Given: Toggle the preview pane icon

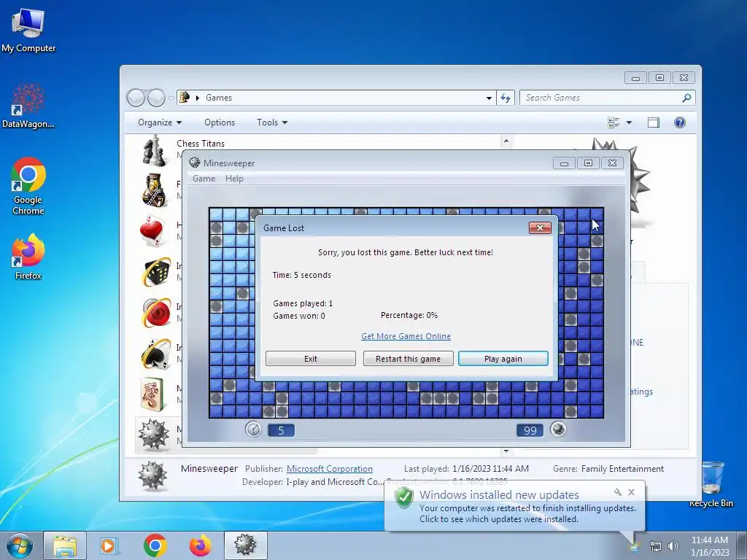Looking at the screenshot, I should (x=654, y=122).
